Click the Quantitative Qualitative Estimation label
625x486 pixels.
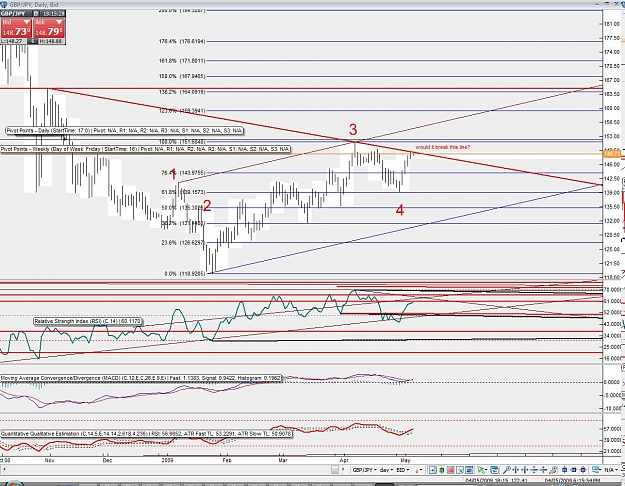pyautogui.click(x=146, y=433)
